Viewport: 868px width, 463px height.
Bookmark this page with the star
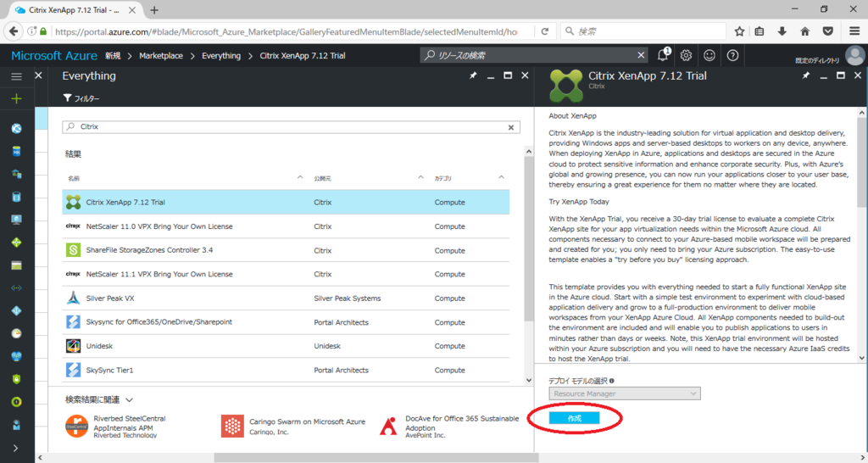tap(739, 31)
